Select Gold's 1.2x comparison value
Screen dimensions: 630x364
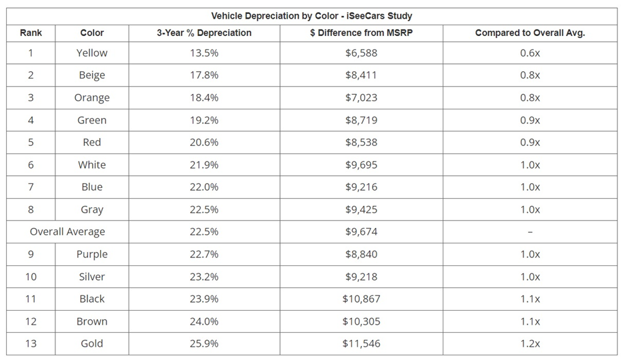529,343
